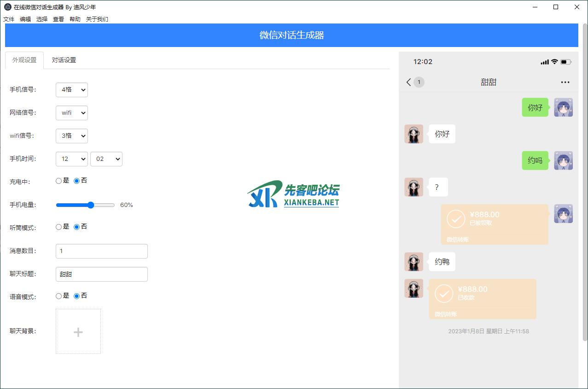Open the 手机信号 dropdown
This screenshot has width=588, height=389.
tap(71, 90)
